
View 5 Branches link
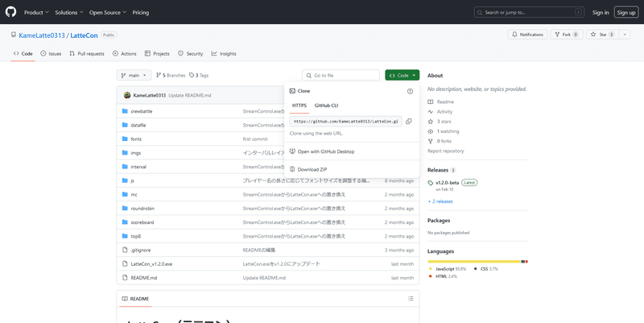171,75
